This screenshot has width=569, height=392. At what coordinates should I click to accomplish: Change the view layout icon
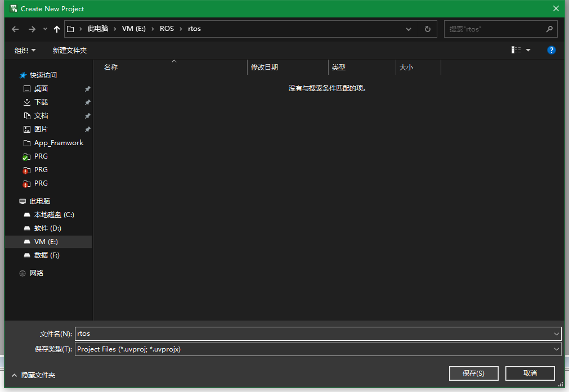tap(516, 50)
